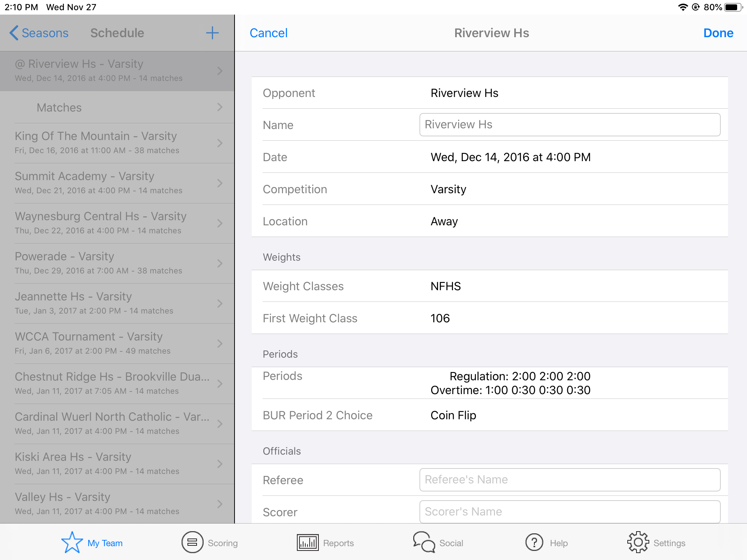Open the Help question mark icon
Image resolution: width=747 pixels, height=560 pixels.
(534, 542)
